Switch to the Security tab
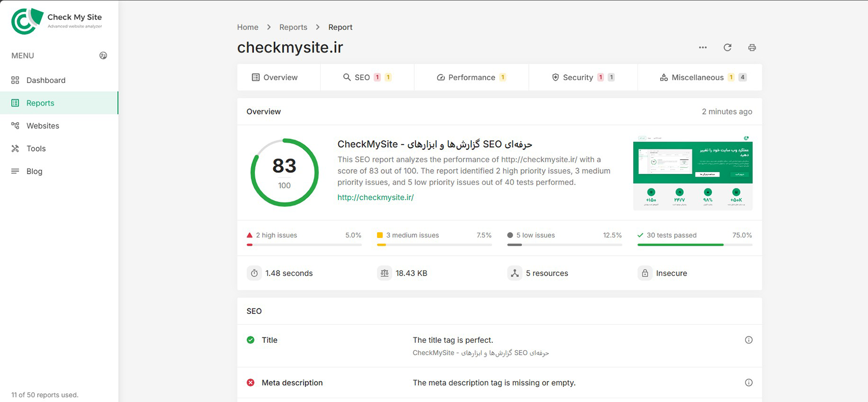Image resolution: width=868 pixels, height=402 pixels. coord(583,77)
